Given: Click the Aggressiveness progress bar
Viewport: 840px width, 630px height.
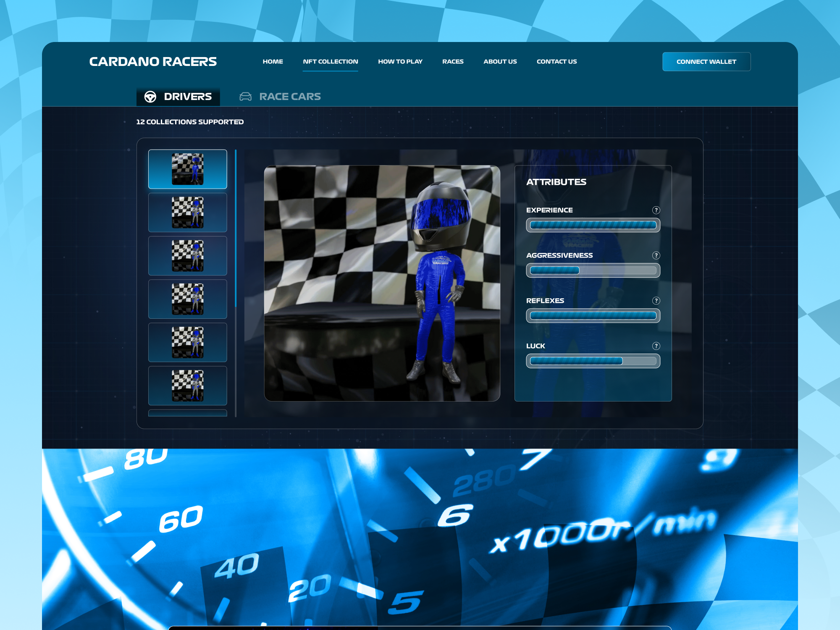Looking at the screenshot, I should click(x=593, y=270).
